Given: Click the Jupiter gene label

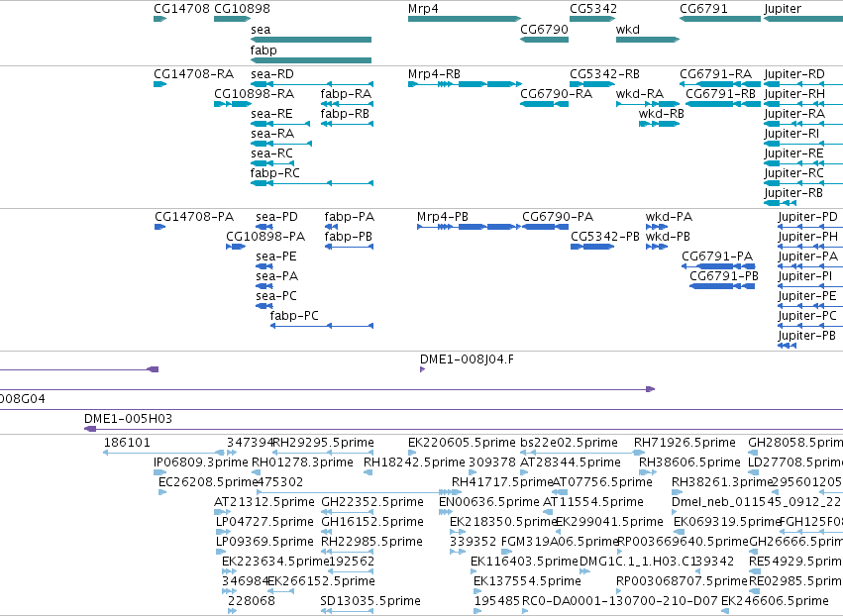Looking at the screenshot, I should coord(783,9).
